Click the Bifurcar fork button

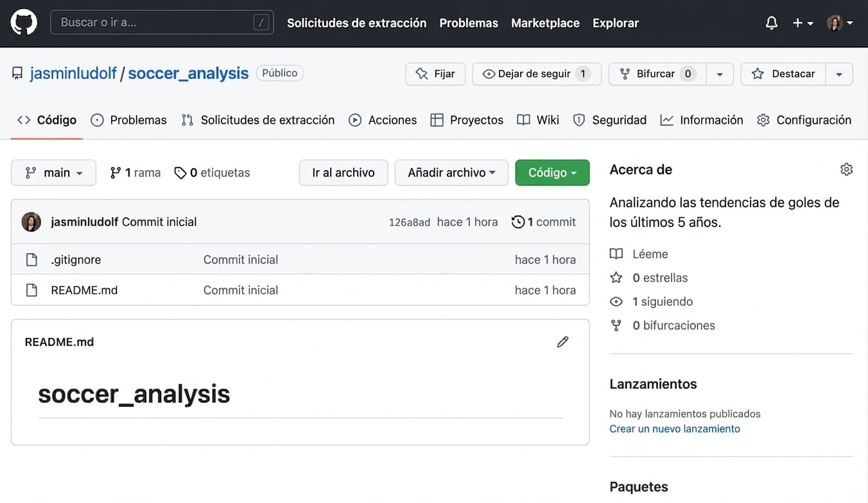pyautogui.click(x=657, y=74)
